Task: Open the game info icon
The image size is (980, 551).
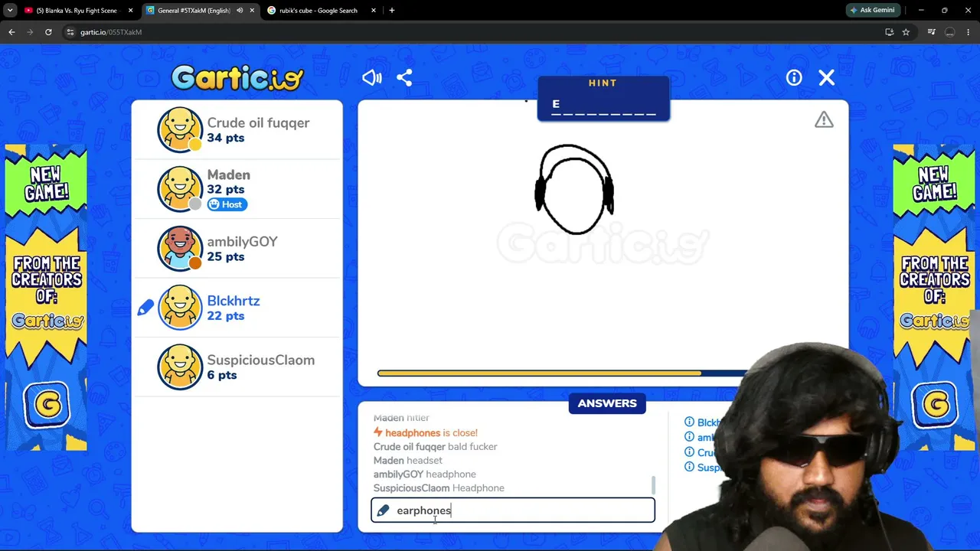Action: (x=794, y=77)
